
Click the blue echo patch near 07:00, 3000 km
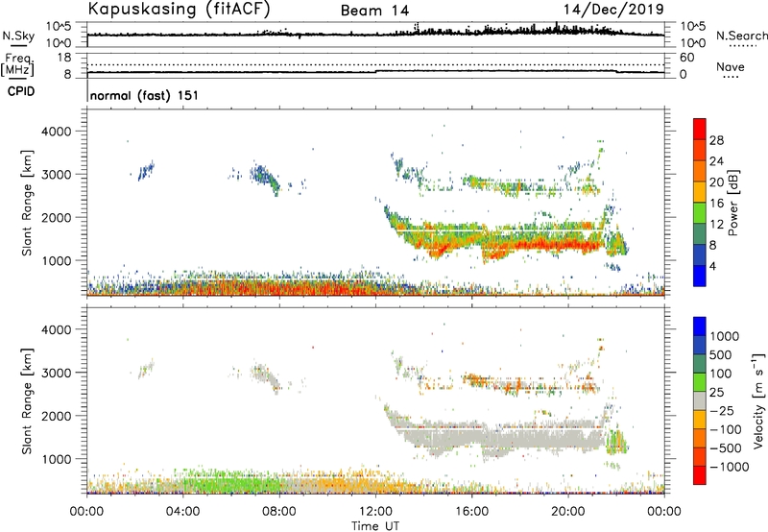coord(263,177)
